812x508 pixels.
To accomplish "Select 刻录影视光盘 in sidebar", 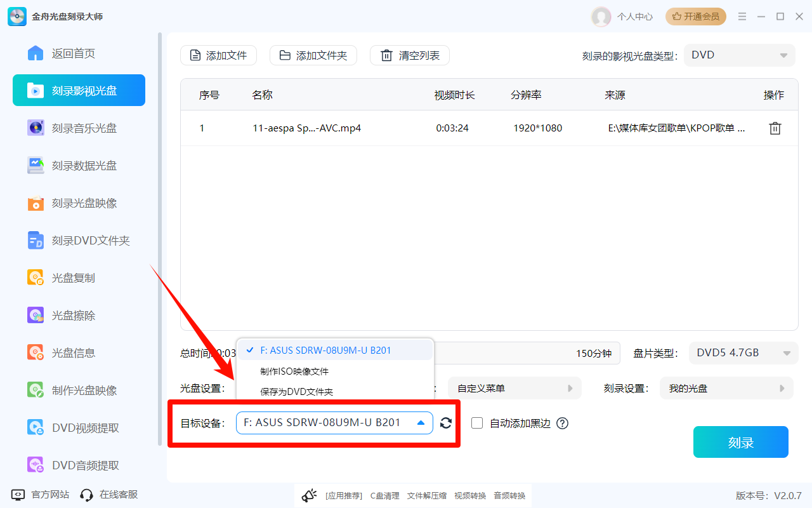I will click(x=79, y=91).
